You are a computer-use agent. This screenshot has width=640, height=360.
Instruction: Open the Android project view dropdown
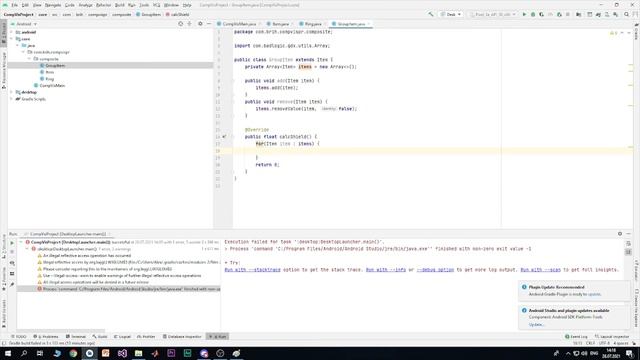click(24, 24)
